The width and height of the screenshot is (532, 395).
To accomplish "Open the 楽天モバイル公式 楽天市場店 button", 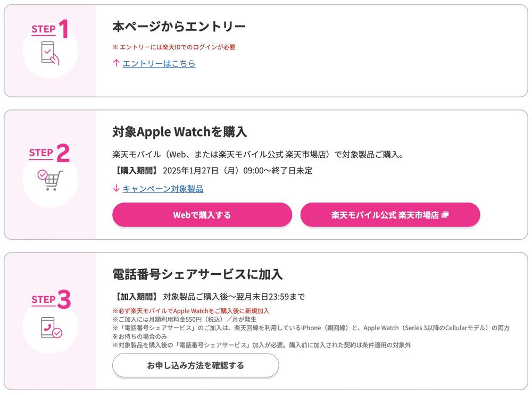I will click(x=391, y=215).
